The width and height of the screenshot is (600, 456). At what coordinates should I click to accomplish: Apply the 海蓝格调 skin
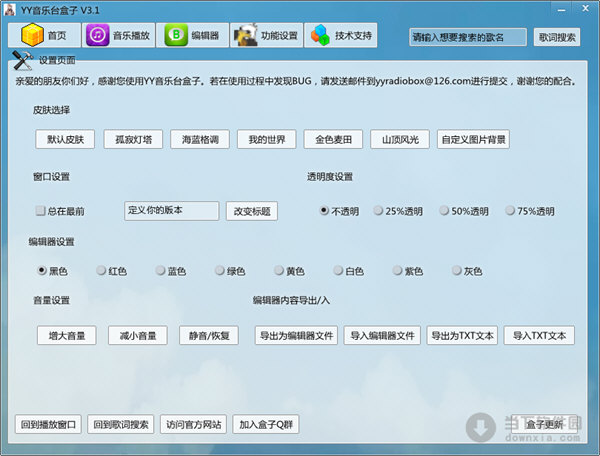coord(200,139)
